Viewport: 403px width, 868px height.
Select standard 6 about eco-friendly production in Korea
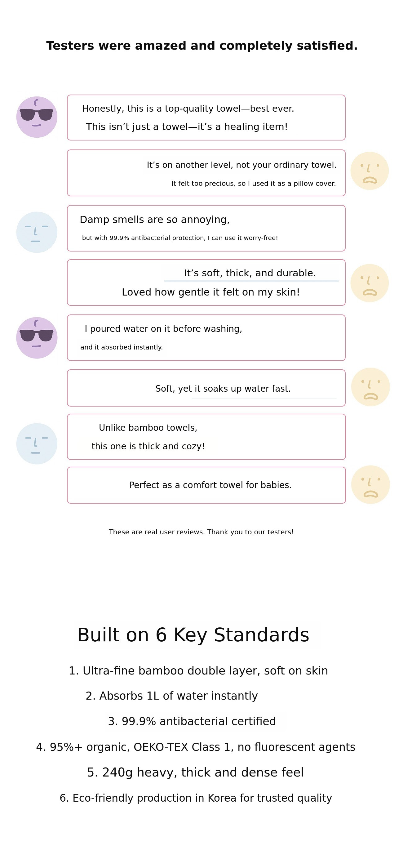(195, 798)
